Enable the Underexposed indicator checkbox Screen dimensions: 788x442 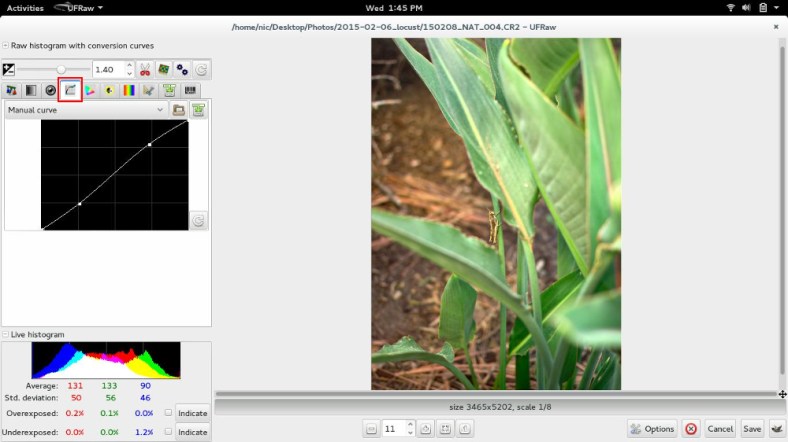click(168, 432)
